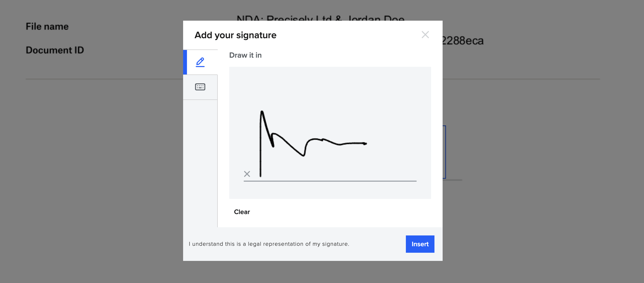Viewport: 644px width, 283px height.
Task: Click the "Document ID" label in background
Action: (x=55, y=50)
